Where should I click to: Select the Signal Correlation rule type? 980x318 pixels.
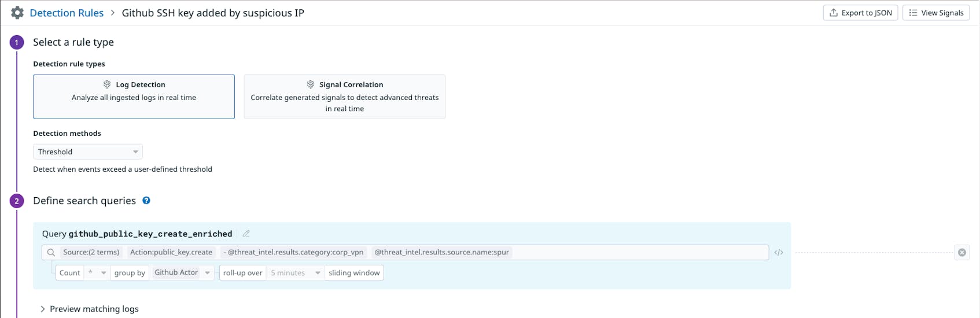[x=344, y=97]
